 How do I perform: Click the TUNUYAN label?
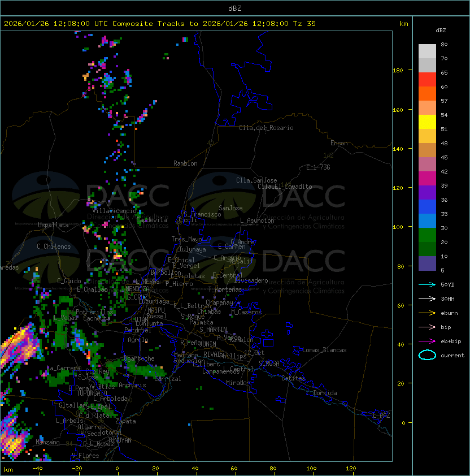[x=120, y=440]
